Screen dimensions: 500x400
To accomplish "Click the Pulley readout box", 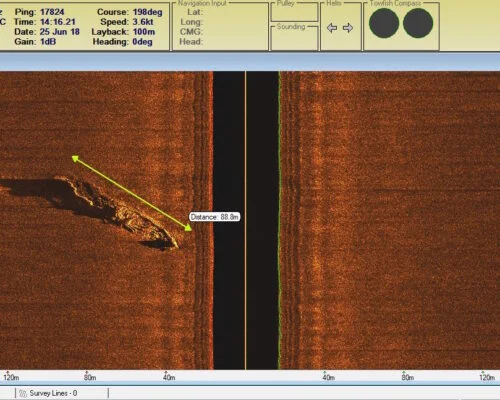I will tap(294, 13).
